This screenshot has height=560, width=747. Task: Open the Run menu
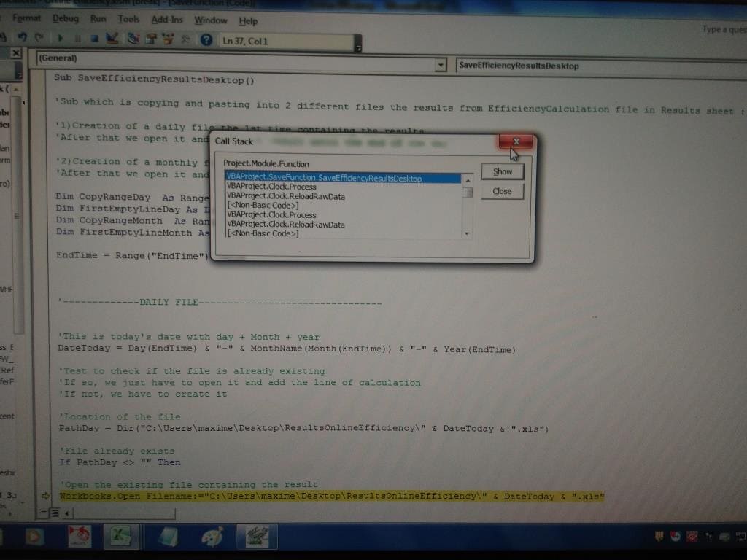coord(98,19)
